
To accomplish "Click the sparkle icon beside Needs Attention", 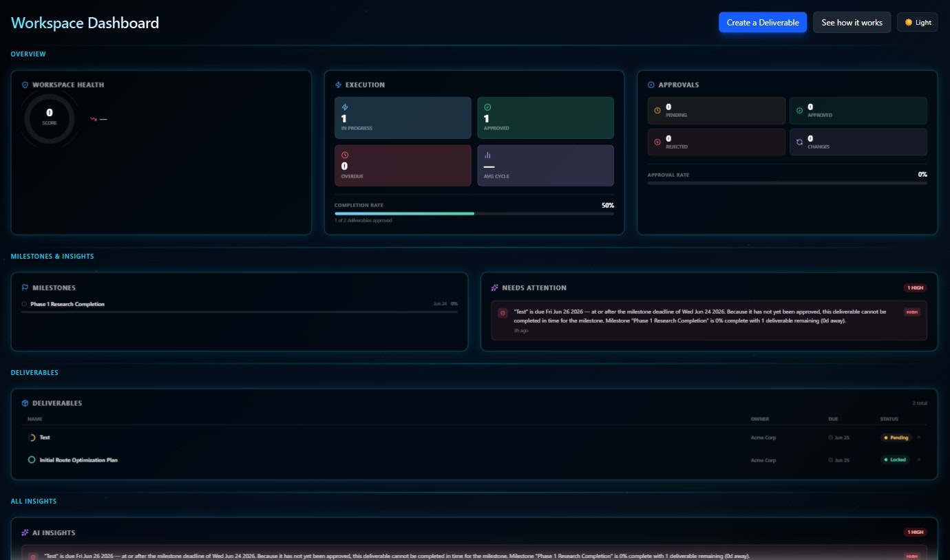I will (495, 288).
